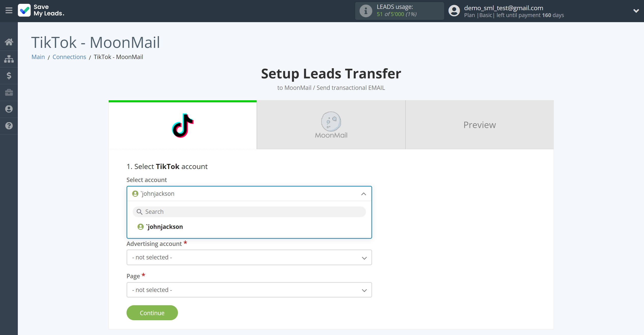Click the Preview tab
644x335 pixels.
click(x=480, y=124)
